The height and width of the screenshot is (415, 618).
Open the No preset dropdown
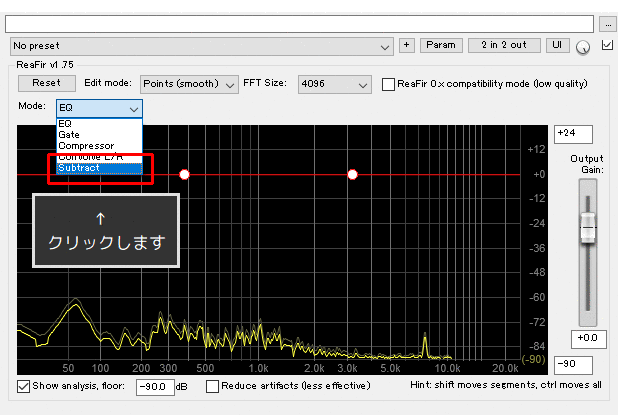(202, 46)
